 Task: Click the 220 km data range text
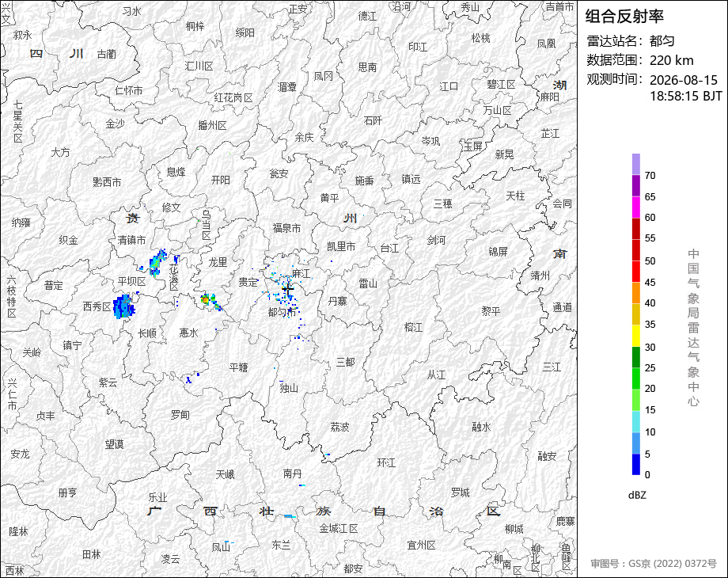[671, 60]
